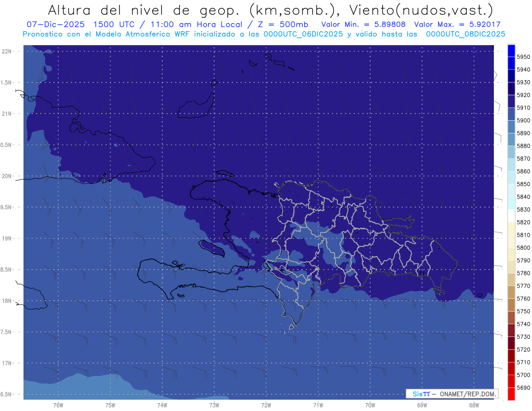Image resolution: width=532 pixels, height=411 pixels.
Task: Click the longitude label 70W
Action: click(x=370, y=405)
